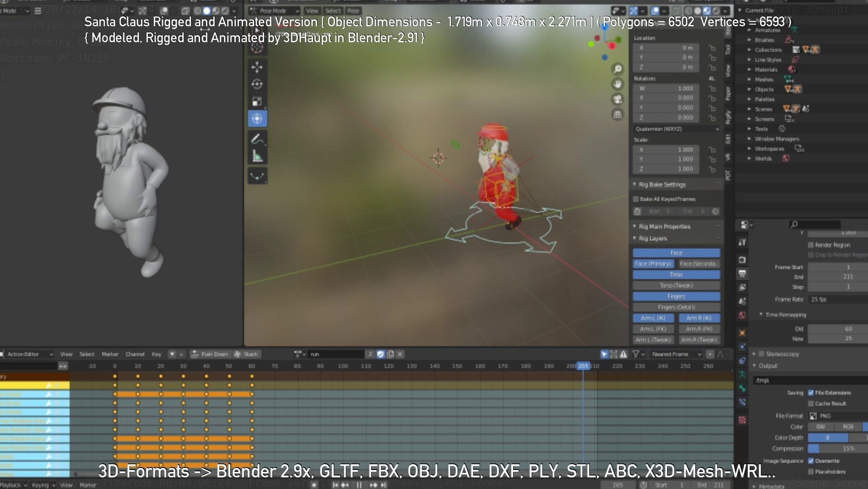The image size is (868, 489).
Task: Duplicate the run action with copy icon
Action: click(390, 354)
